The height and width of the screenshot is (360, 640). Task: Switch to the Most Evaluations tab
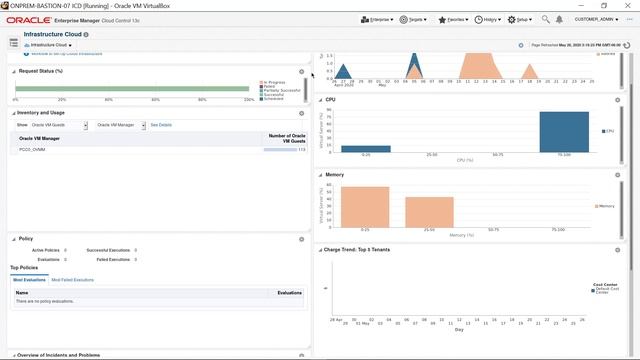point(29,280)
